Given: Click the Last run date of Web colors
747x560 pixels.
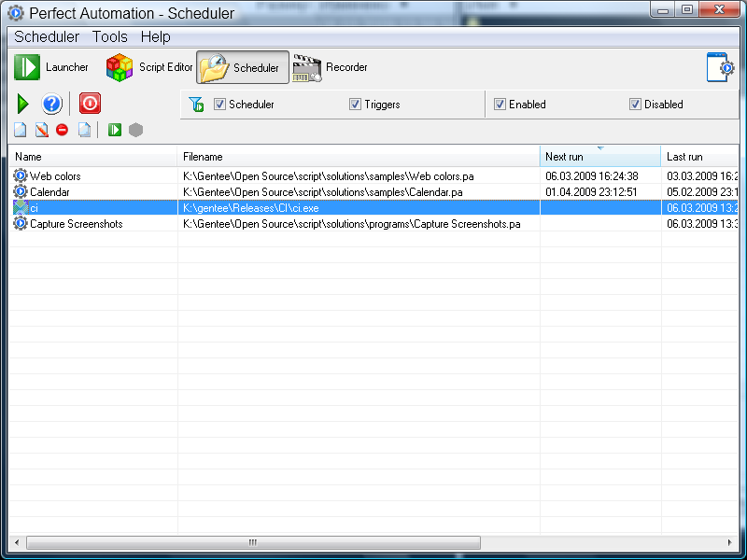Looking at the screenshot, I should (702, 176).
